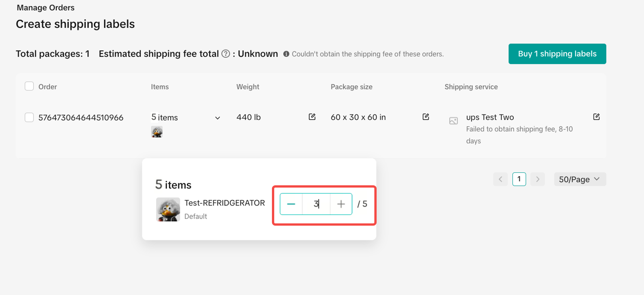The image size is (644, 295).
Task: Click Buy 1 shipping labels button
Action: tap(557, 54)
